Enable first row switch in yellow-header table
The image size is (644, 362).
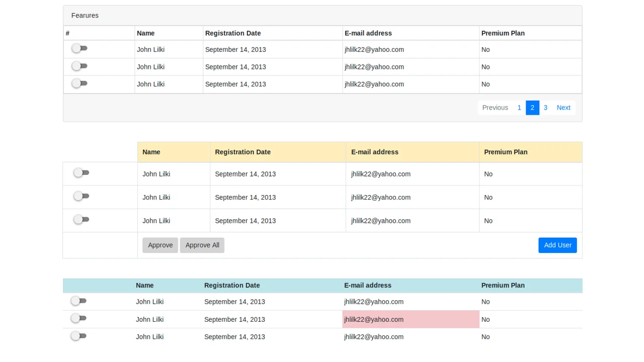click(x=81, y=173)
